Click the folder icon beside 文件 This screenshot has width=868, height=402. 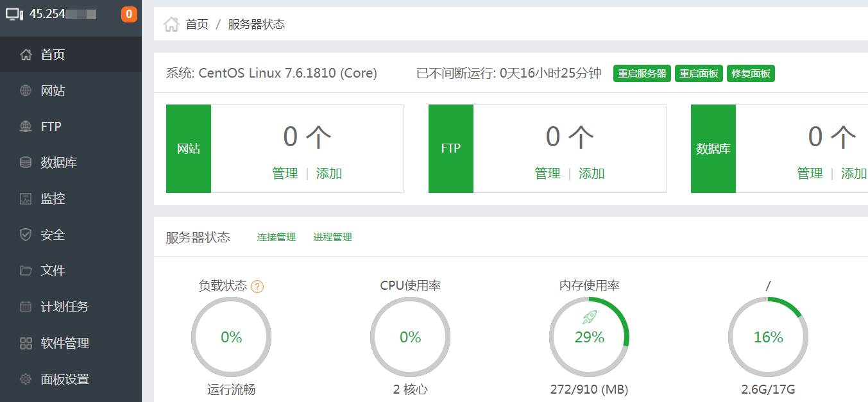click(x=26, y=271)
